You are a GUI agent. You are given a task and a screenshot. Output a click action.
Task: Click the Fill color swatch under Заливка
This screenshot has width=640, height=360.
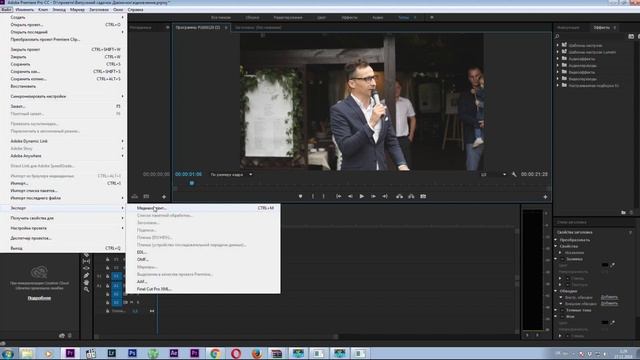(x=605, y=265)
